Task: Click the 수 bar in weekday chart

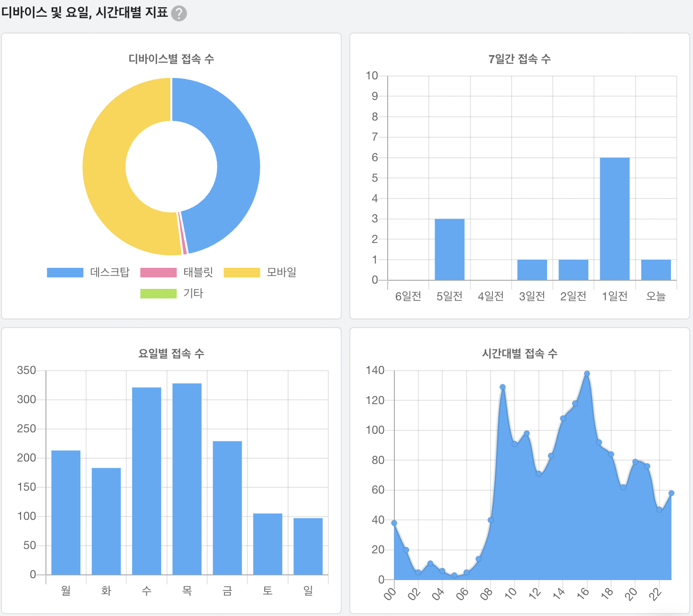Action: coord(146,481)
